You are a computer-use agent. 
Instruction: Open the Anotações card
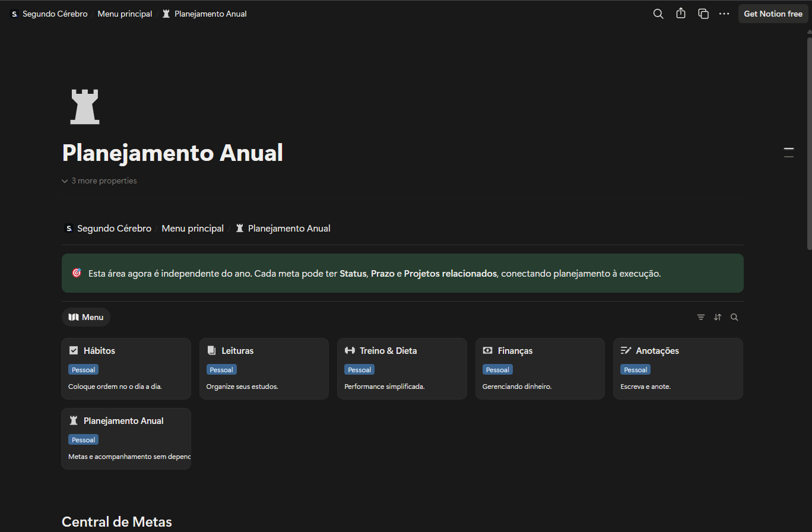point(678,369)
